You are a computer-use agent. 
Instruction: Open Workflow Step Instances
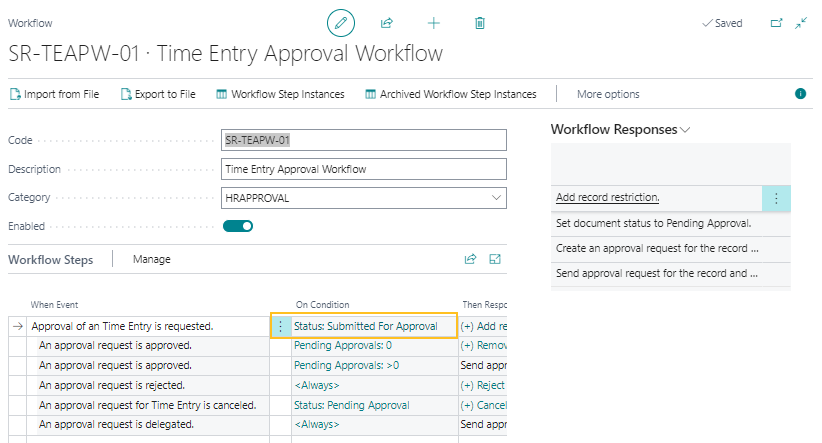280,94
